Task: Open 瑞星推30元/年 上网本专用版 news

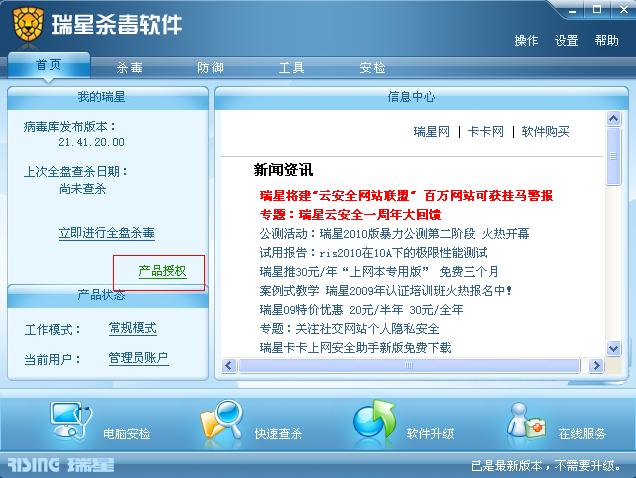Action: tap(379, 271)
